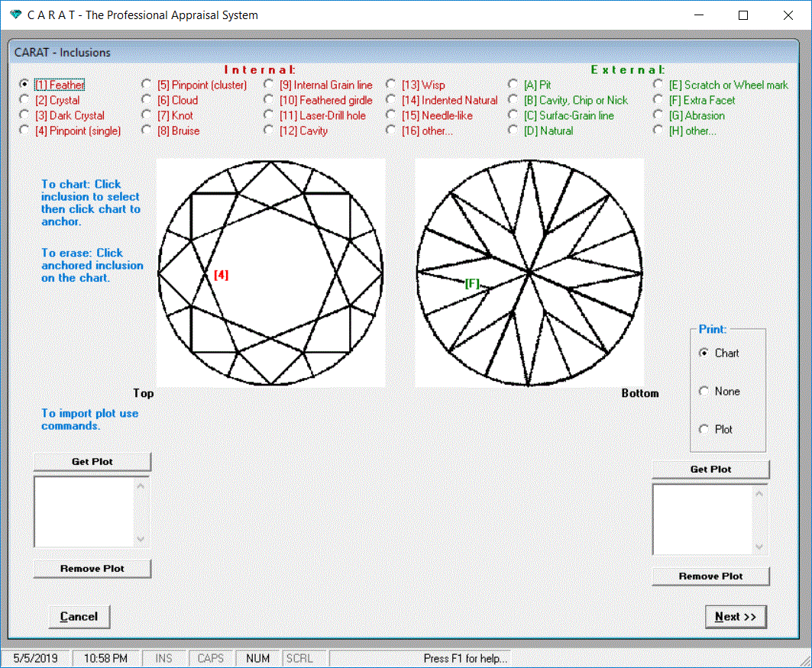This screenshot has height=668, width=812.
Task: Click right Remove Plot button
Action: (x=710, y=576)
